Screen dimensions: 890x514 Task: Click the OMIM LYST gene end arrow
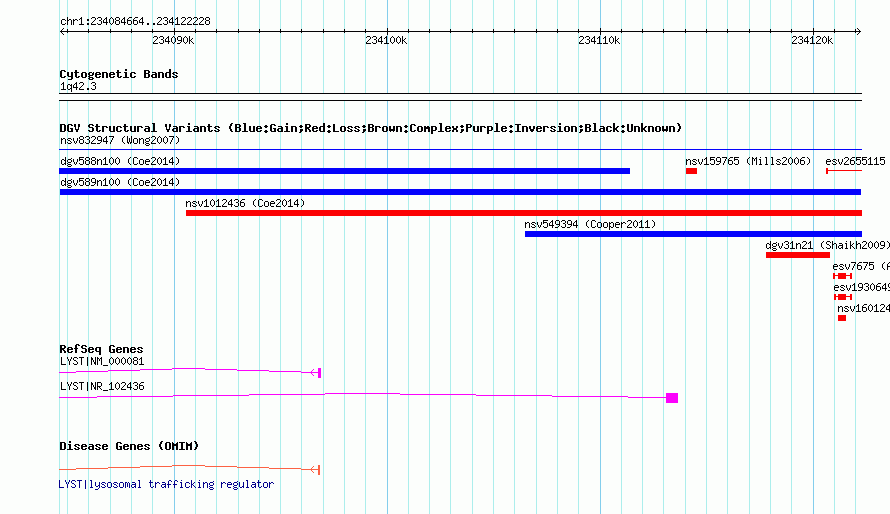point(316,470)
